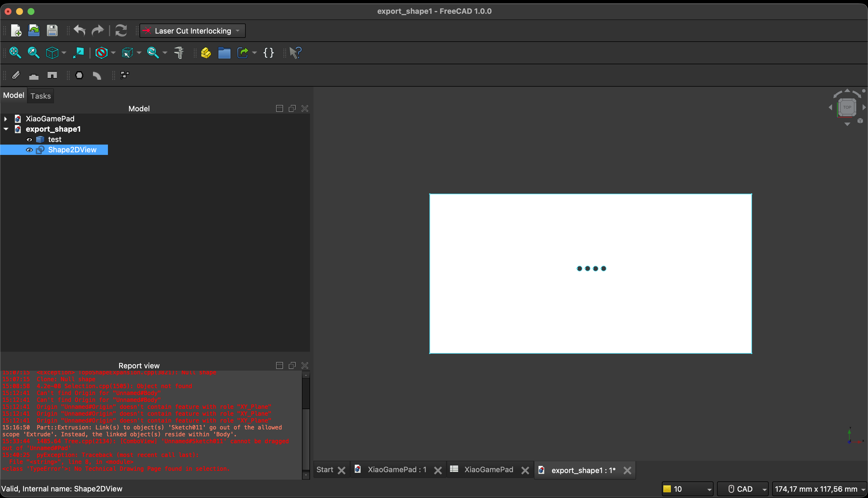Viewport: 868px width, 498px height.
Task: Click the Save document floppy icon
Action: point(52,30)
